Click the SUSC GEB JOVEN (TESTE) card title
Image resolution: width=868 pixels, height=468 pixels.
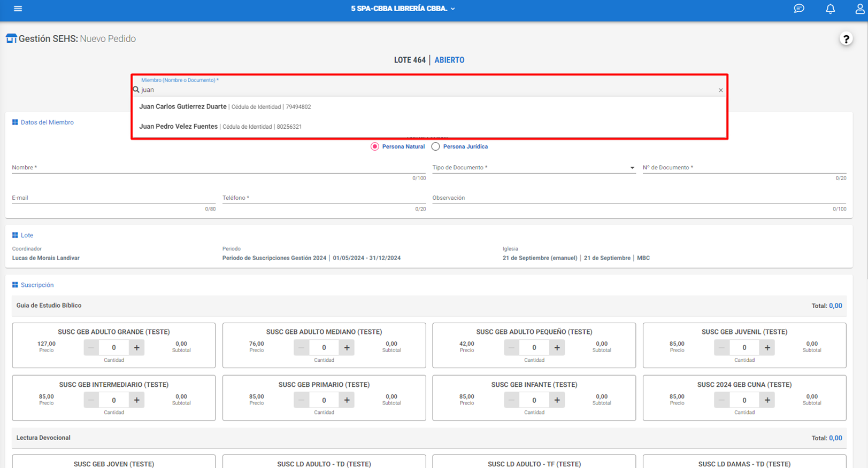114,464
